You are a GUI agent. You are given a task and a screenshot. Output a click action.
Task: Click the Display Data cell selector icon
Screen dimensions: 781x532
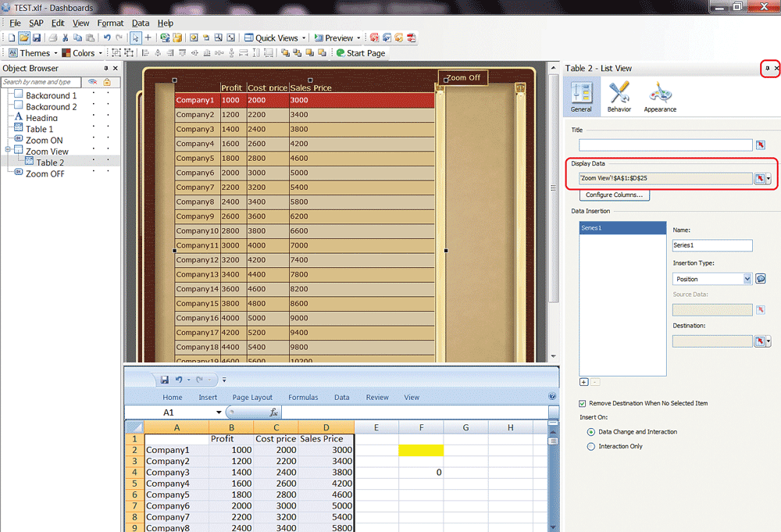coord(759,178)
